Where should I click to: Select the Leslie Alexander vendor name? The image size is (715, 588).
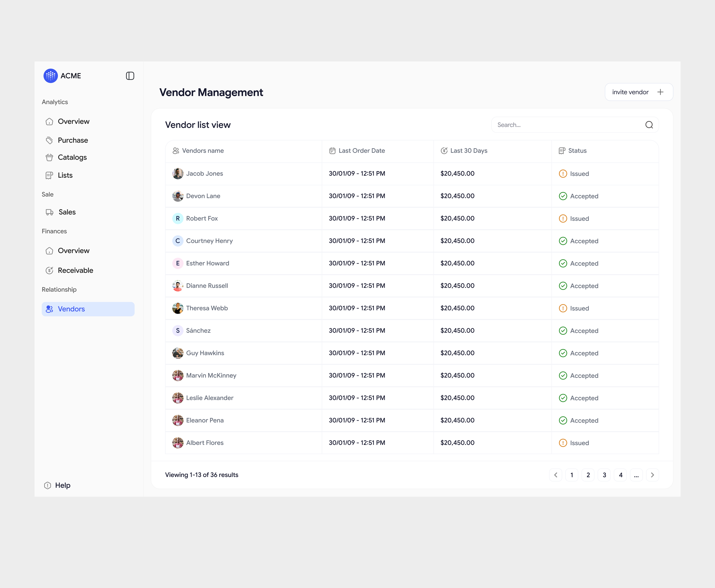(x=210, y=398)
